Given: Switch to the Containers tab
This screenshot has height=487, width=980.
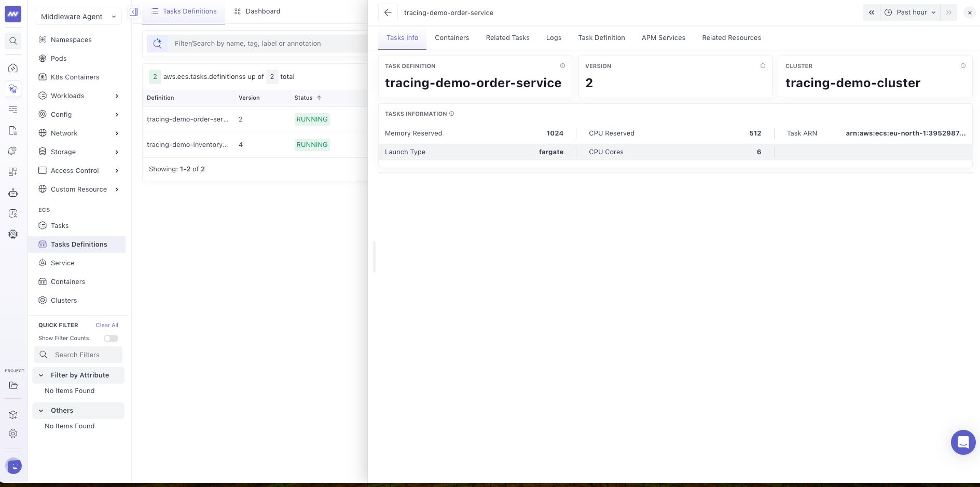Looking at the screenshot, I should (452, 38).
